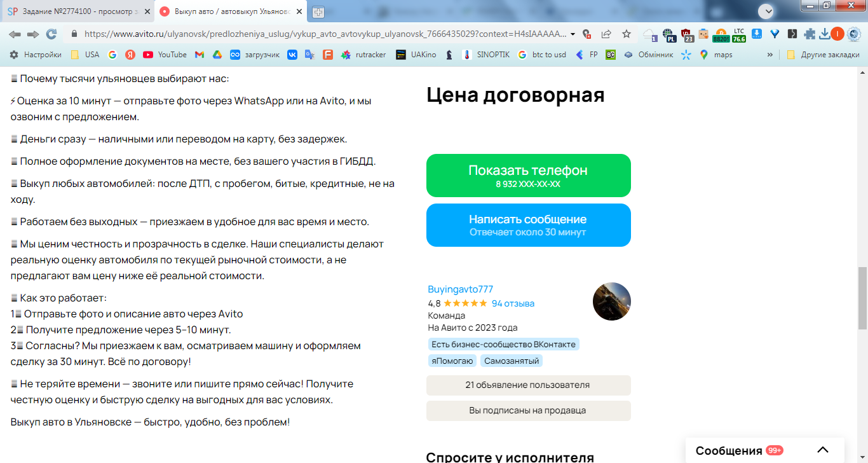The image size is (868, 463).
Task: Open the LTC 76.6 price extension
Action: (x=739, y=35)
